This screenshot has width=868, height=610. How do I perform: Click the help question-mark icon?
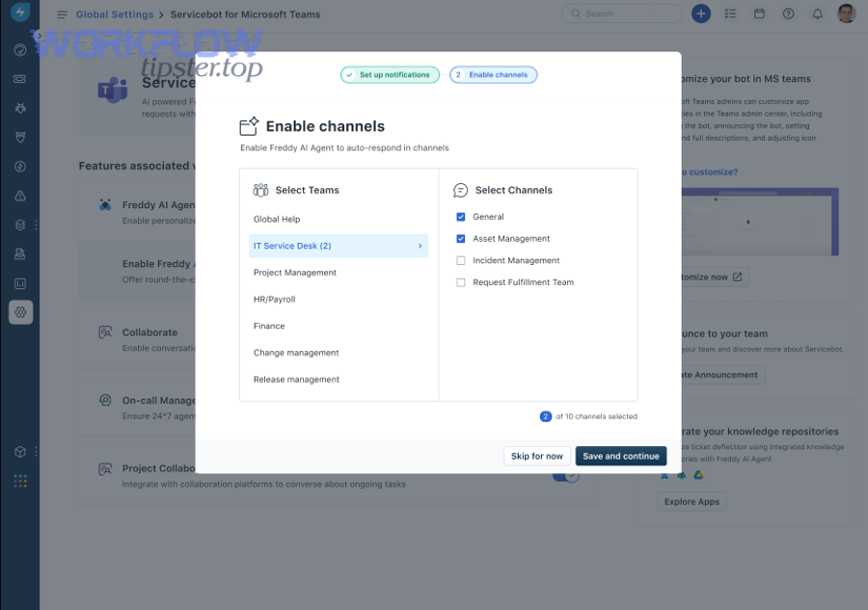tap(788, 13)
